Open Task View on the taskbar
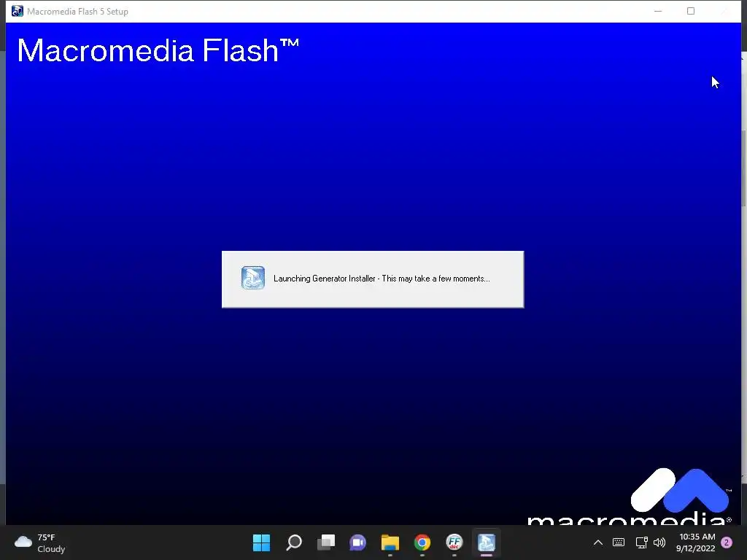This screenshot has height=560, width=747. point(326,542)
